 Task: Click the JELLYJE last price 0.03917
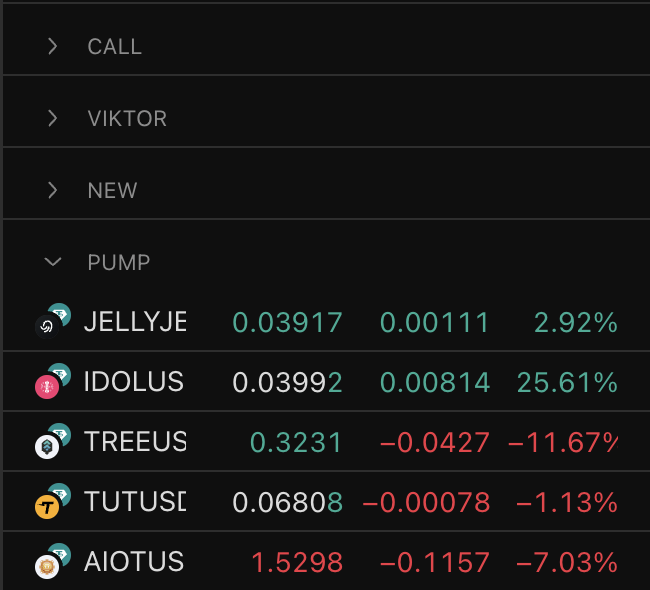[287, 322]
